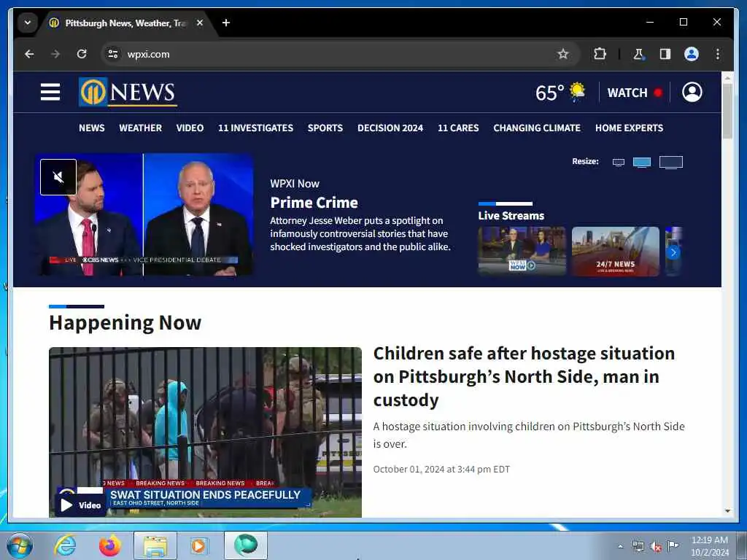Open the browser profile avatar
Image resolution: width=747 pixels, height=560 pixels.
(x=692, y=54)
